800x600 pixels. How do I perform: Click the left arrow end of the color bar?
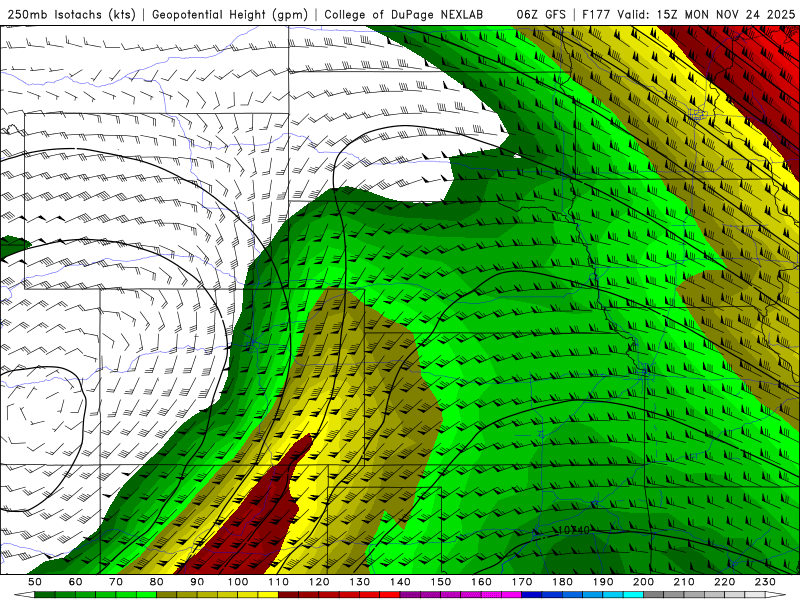click(24, 595)
